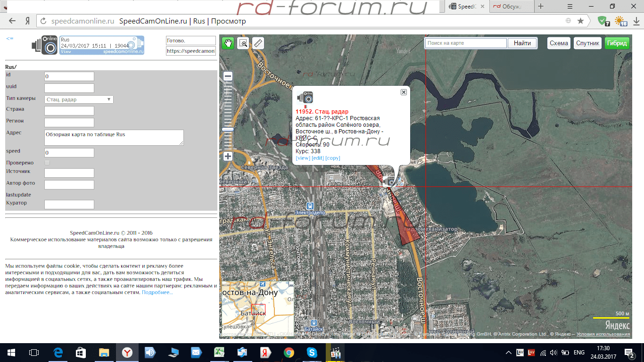The image size is (644, 362).
Task: Open the Тип камеры dropdown
Action: tap(79, 99)
